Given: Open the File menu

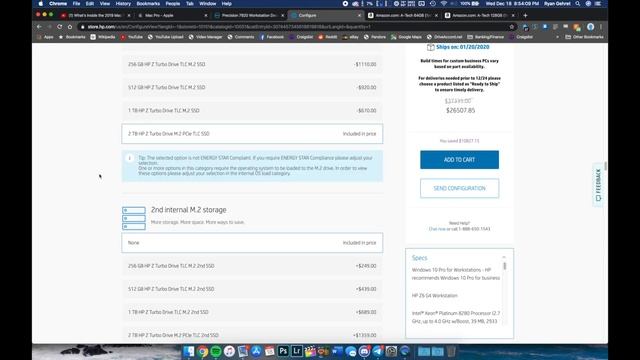Looking at the screenshot, I should [76, 3].
